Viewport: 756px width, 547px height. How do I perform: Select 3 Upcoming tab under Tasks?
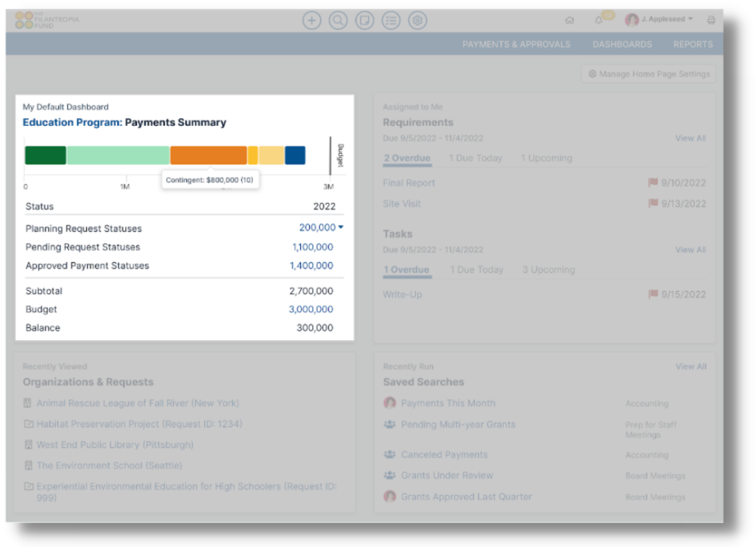tap(548, 270)
